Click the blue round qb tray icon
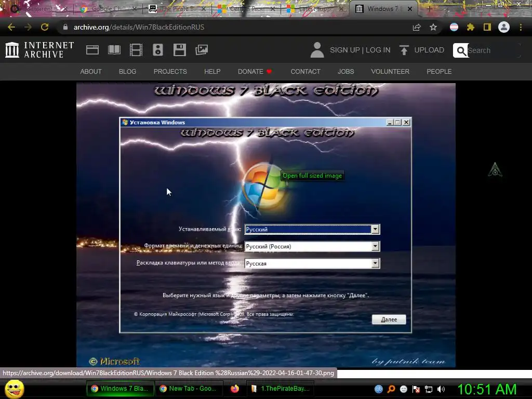 click(x=379, y=389)
